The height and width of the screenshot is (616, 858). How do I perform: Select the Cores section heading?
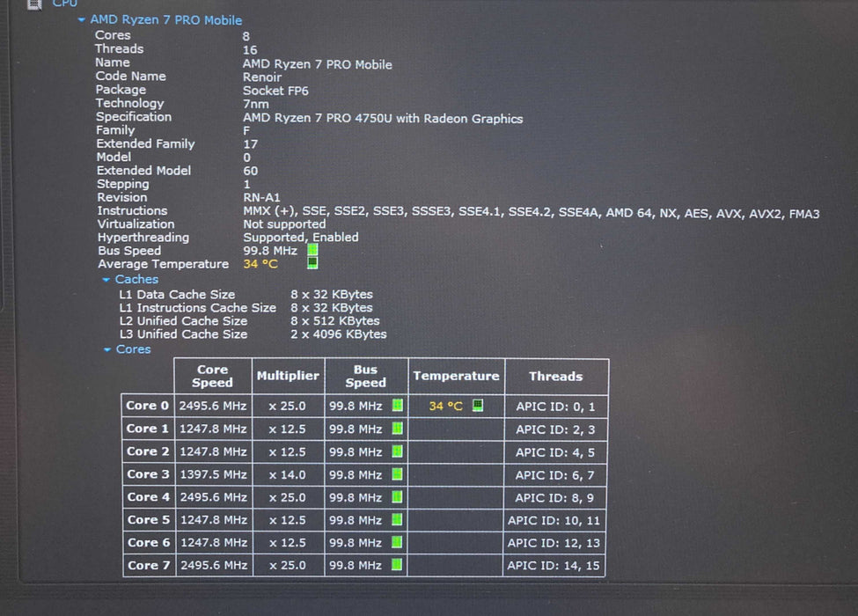tap(133, 349)
